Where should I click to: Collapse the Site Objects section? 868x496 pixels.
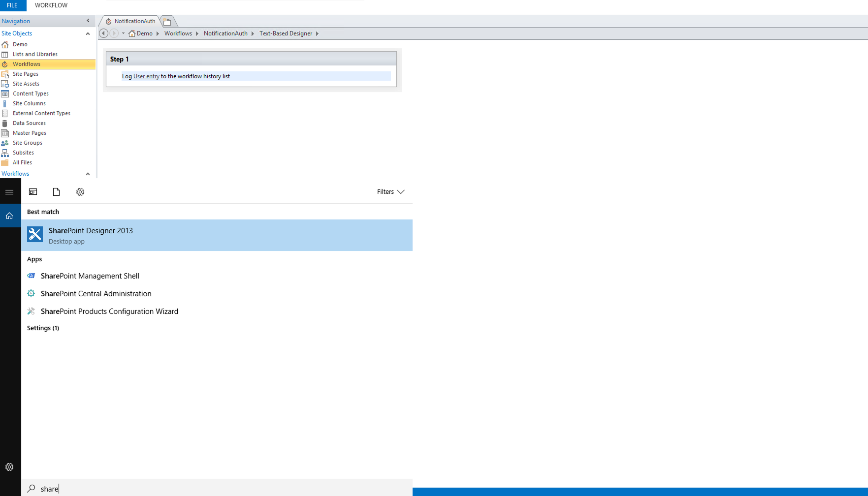(x=88, y=33)
